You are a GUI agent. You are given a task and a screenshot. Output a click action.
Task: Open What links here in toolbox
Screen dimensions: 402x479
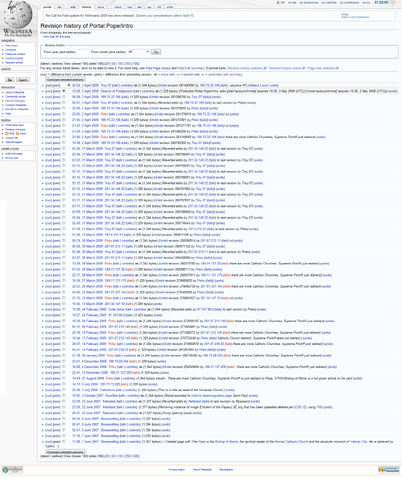coord(14,125)
